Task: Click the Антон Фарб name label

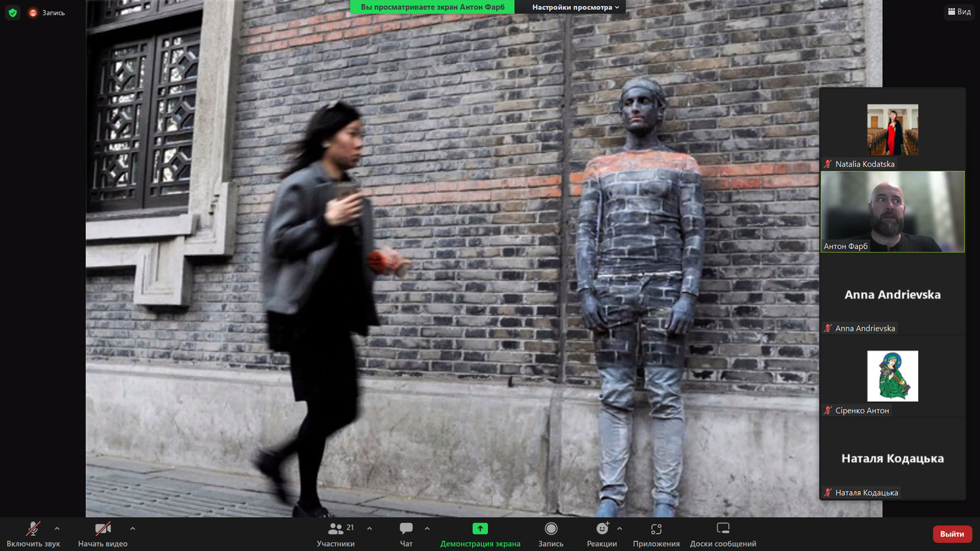Action: click(x=846, y=246)
